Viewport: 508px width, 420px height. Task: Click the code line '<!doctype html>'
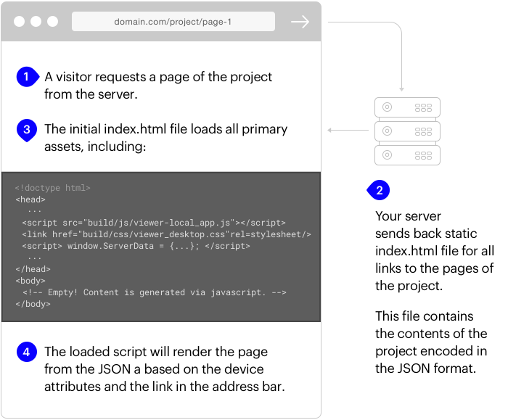pyautogui.click(x=52, y=188)
